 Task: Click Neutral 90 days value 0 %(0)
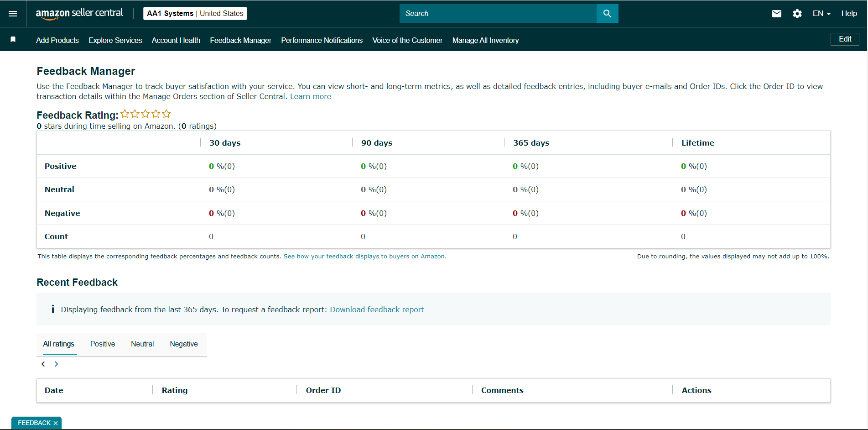point(374,189)
